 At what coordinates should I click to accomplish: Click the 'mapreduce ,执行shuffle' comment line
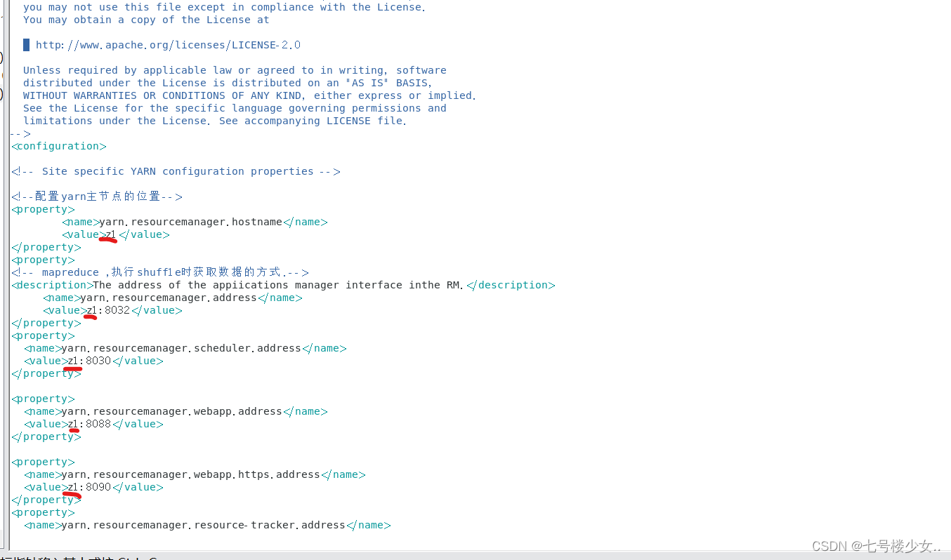[160, 272]
